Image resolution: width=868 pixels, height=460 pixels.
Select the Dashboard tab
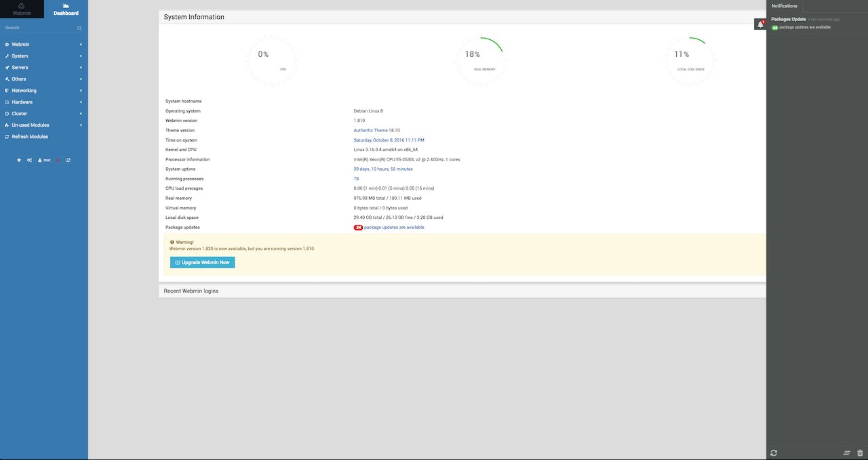65,9
